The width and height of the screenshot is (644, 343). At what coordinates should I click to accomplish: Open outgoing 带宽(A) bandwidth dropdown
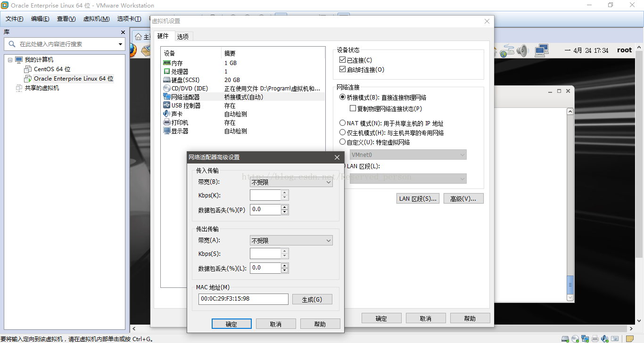pyautogui.click(x=291, y=241)
